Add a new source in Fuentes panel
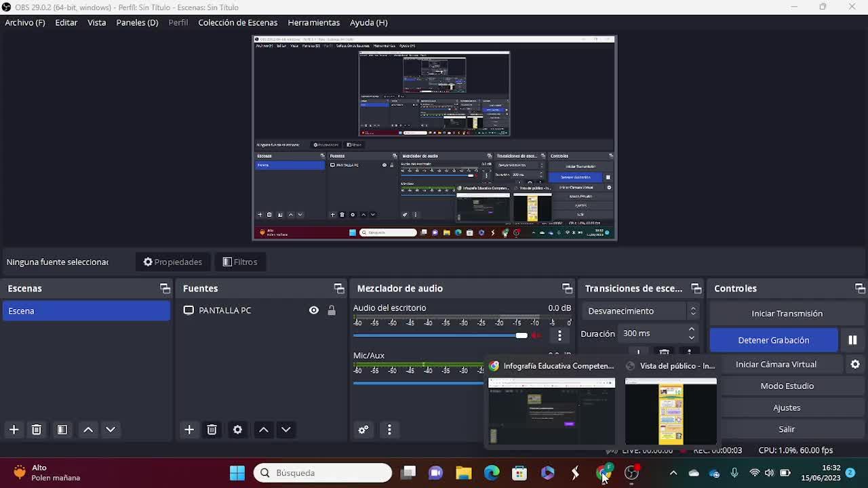Viewport: 868px width, 488px height. tap(189, 430)
